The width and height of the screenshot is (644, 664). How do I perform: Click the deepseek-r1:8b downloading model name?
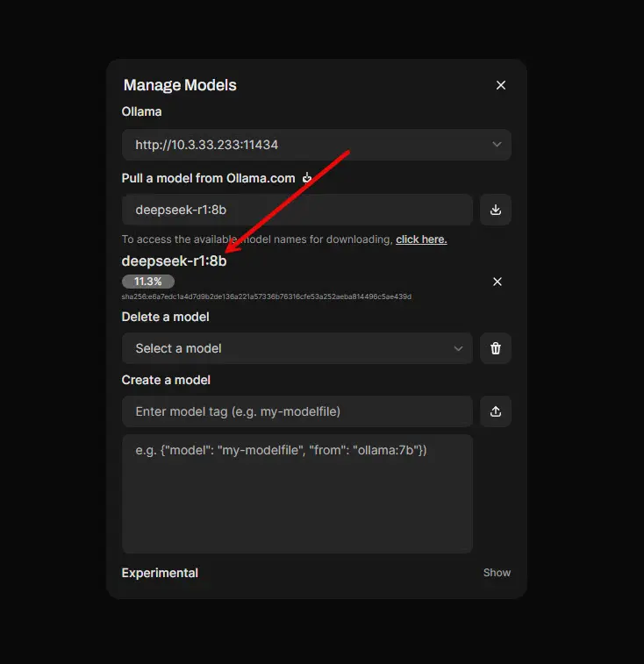pyautogui.click(x=174, y=261)
